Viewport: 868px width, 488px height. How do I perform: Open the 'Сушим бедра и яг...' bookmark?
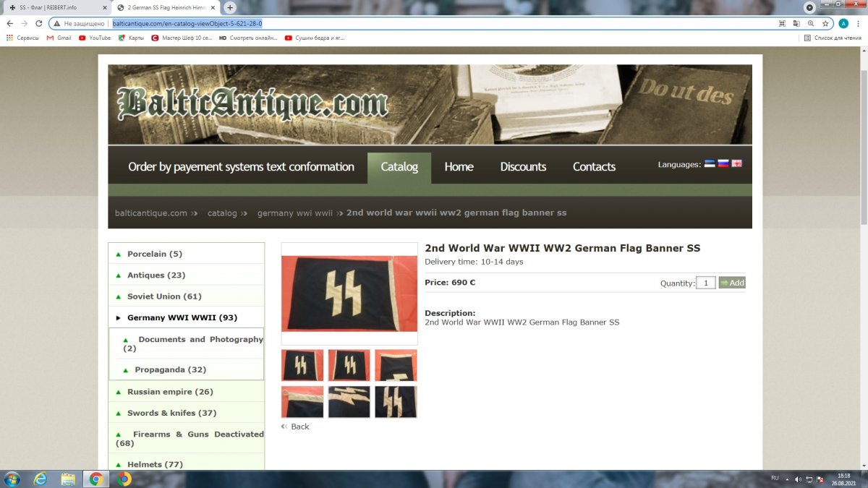tap(315, 38)
